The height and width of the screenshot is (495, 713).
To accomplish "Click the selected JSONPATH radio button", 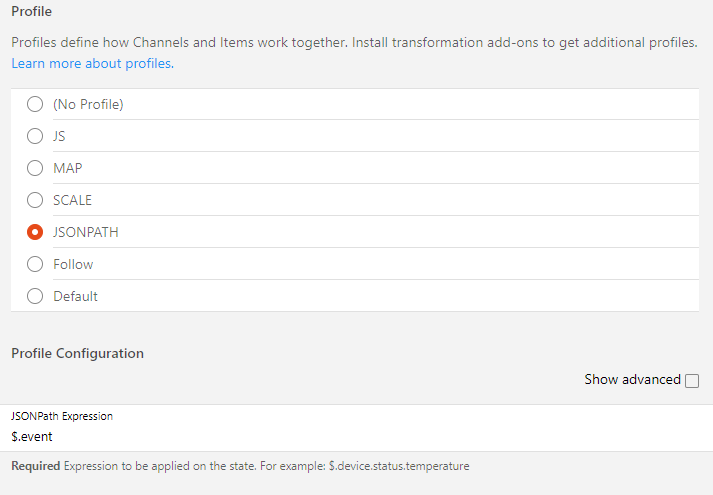I will 35,232.
